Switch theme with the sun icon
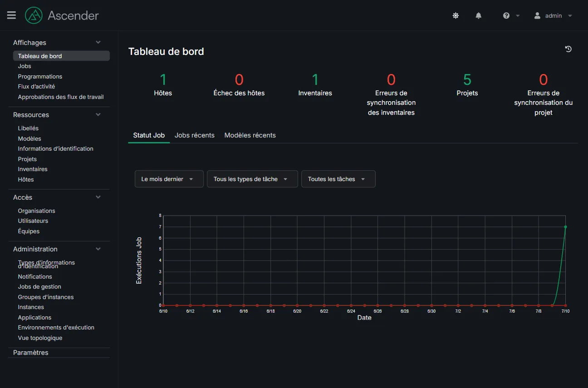 (456, 15)
